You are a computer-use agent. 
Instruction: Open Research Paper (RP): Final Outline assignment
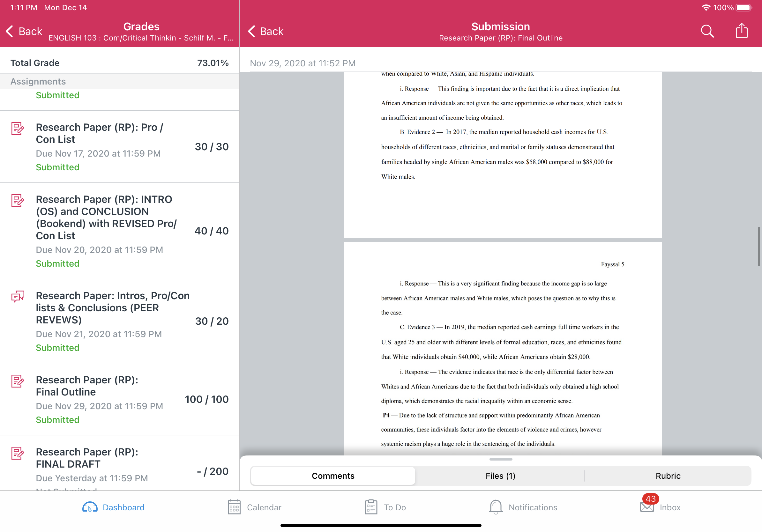pos(119,399)
